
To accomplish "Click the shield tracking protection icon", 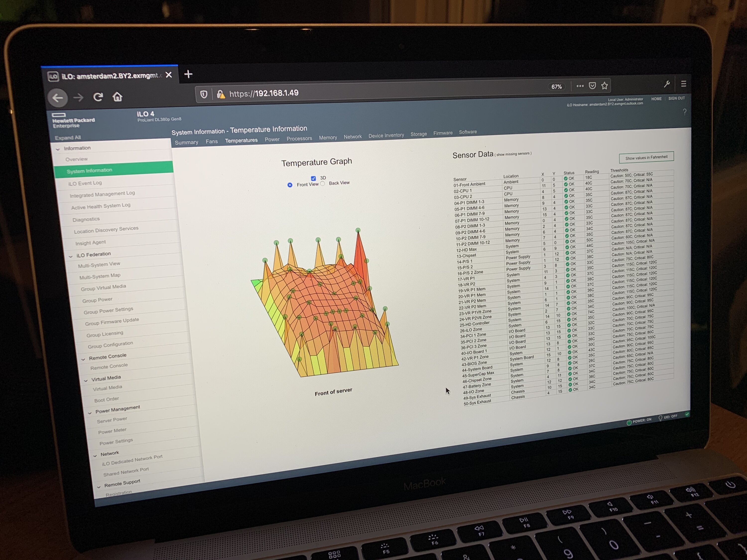I will coord(204,94).
